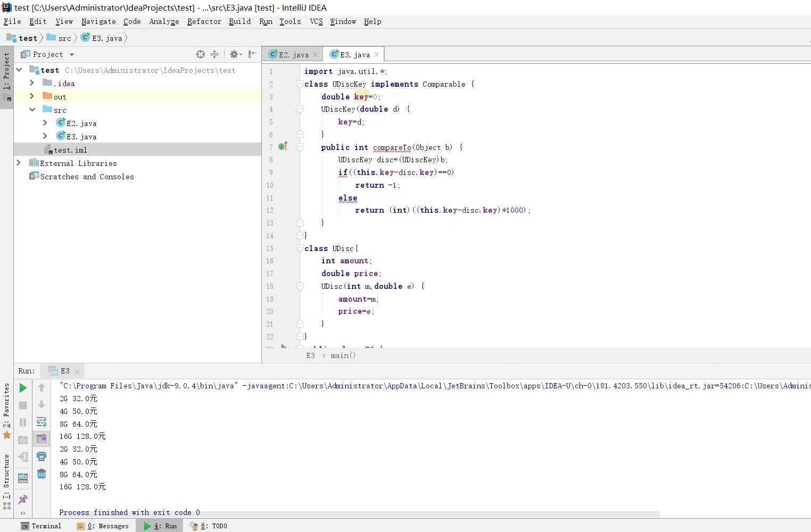Screen dimensions: 811x532
Task: Expand the E2.java node
Action: (45, 123)
